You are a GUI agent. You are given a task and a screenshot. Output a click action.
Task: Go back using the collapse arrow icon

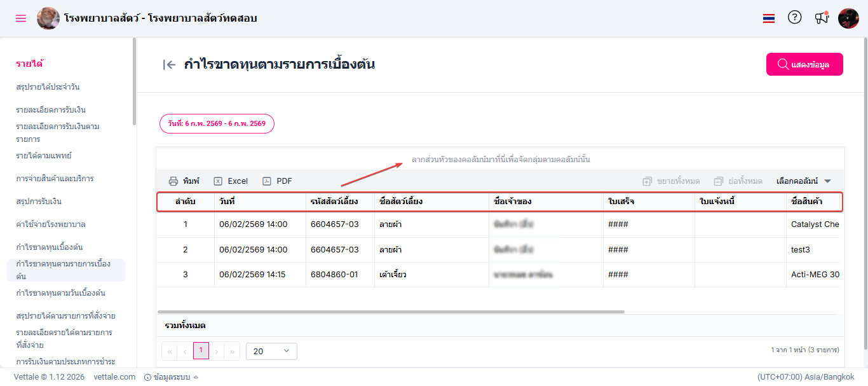click(x=169, y=64)
